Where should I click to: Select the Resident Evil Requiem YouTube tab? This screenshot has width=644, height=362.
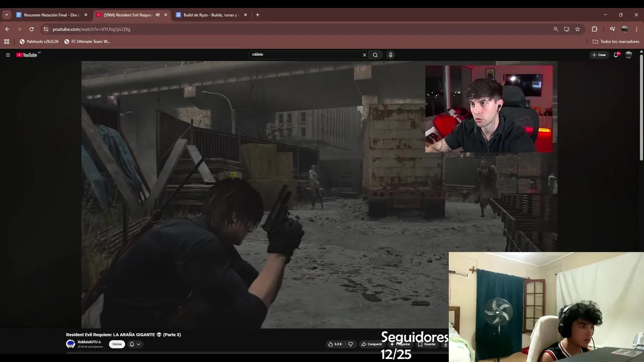click(128, 15)
